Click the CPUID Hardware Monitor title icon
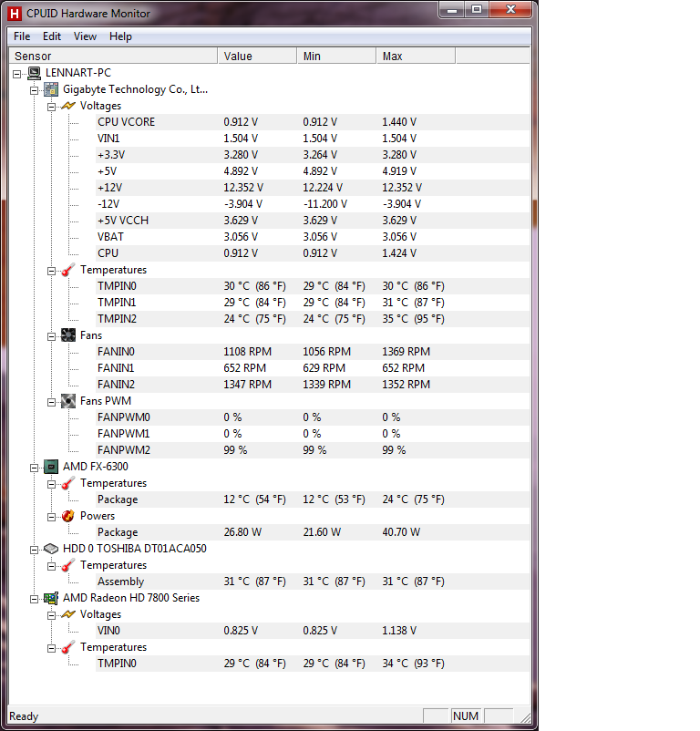 (15, 14)
